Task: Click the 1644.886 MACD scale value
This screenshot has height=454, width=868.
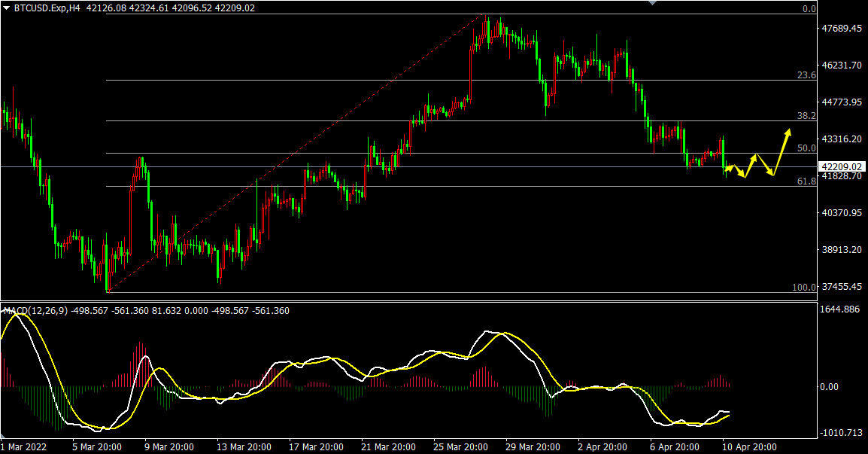Action: pos(841,309)
